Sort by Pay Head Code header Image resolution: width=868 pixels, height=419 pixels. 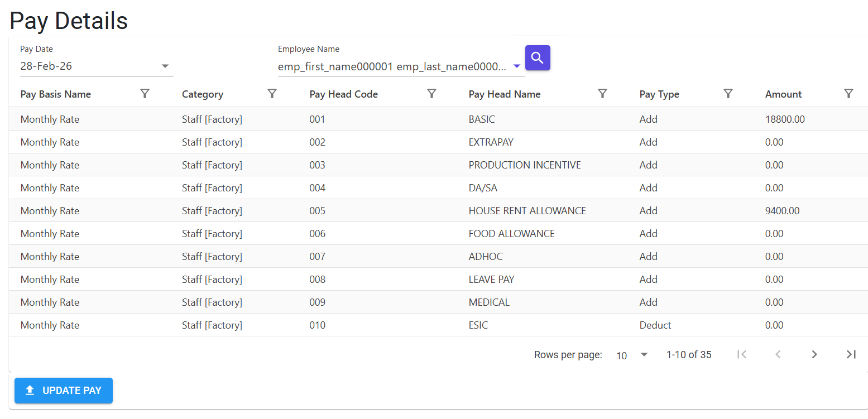344,94
